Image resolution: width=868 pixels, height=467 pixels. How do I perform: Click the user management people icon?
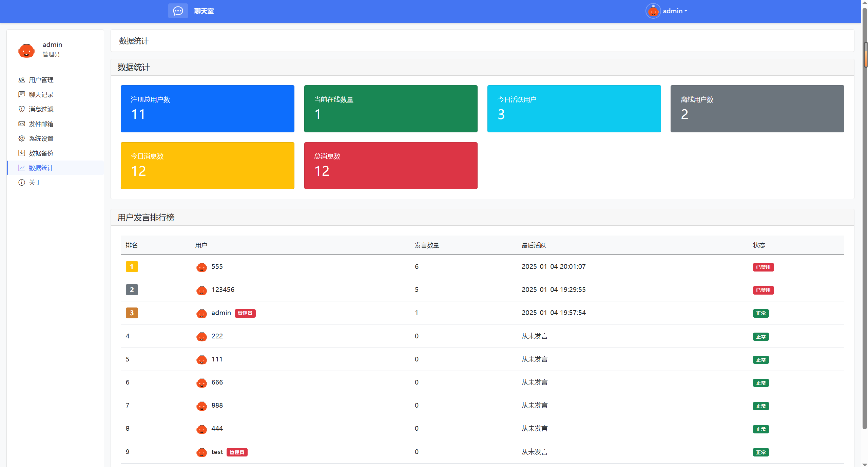(x=22, y=80)
